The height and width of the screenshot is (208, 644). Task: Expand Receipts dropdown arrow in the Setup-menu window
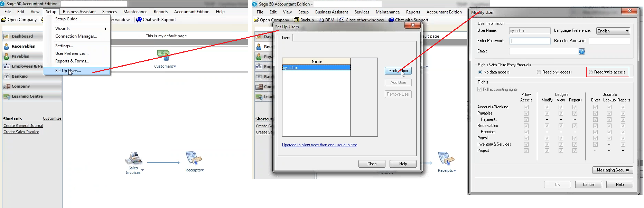(x=203, y=170)
